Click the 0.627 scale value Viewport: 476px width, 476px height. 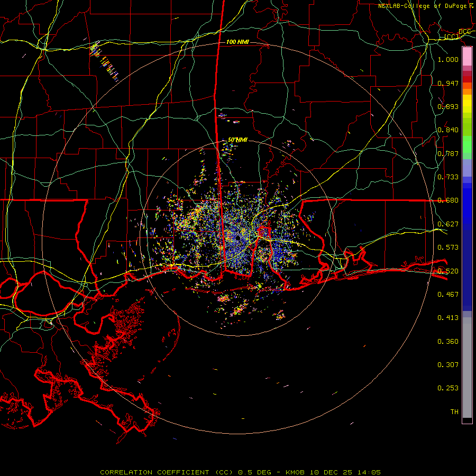(x=448, y=224)
